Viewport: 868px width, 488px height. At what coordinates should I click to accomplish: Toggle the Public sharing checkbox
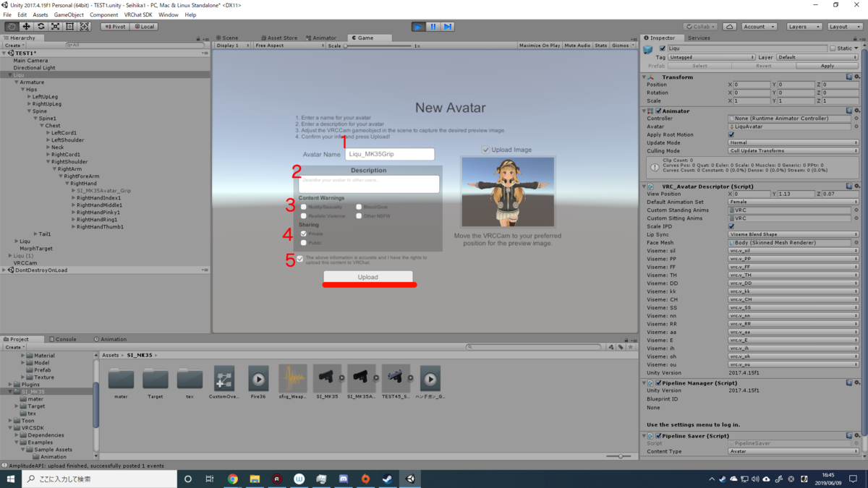coord(304,243)
